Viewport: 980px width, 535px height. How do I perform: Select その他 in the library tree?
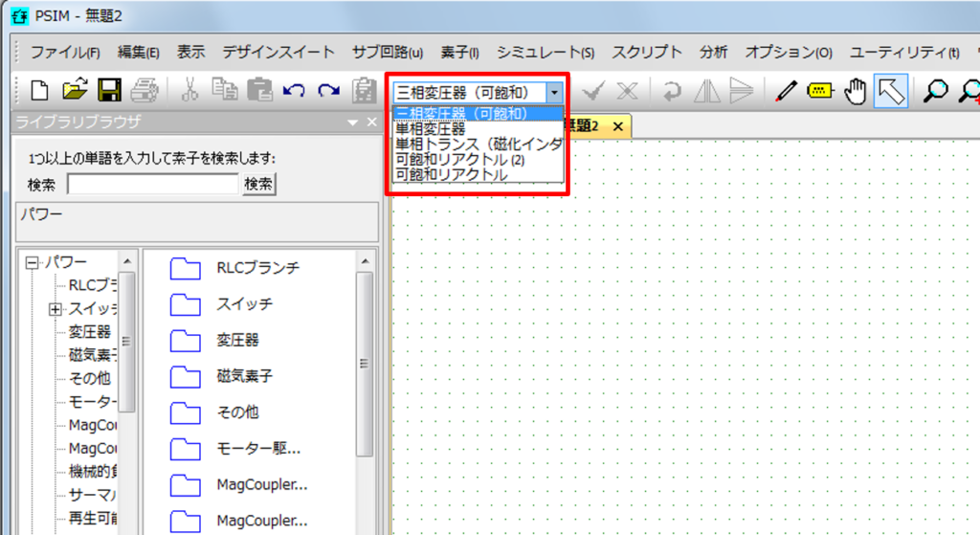click(89, 378)
